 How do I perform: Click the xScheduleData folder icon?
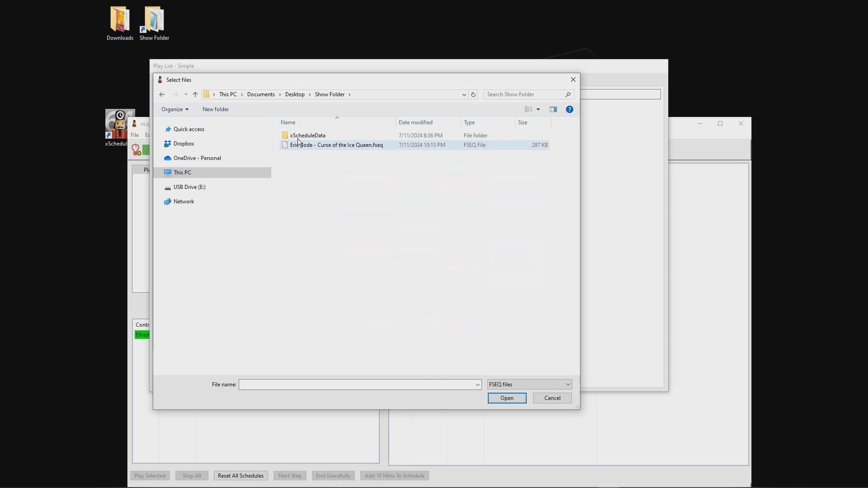coord(285,136)
